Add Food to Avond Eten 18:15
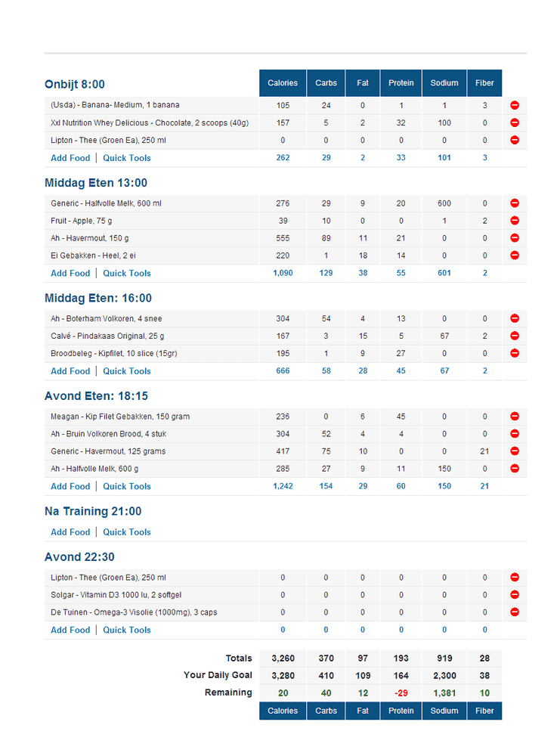The width and height of the screenshot is (560, 756). point(70,486)
